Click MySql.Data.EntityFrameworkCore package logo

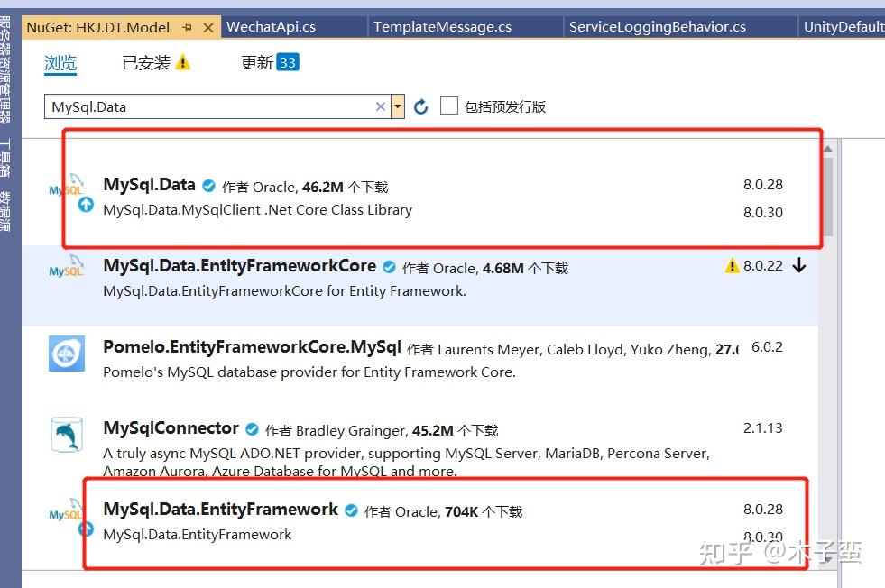(67, 266)
